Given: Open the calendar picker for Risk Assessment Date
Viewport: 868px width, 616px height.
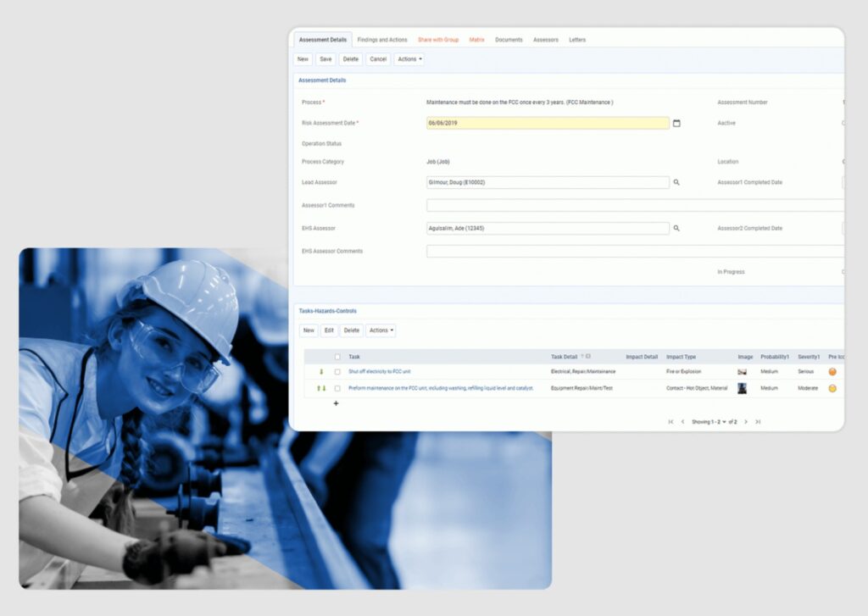Looking at the screenshot, I should pyautogui.click(x=676, y=123).
